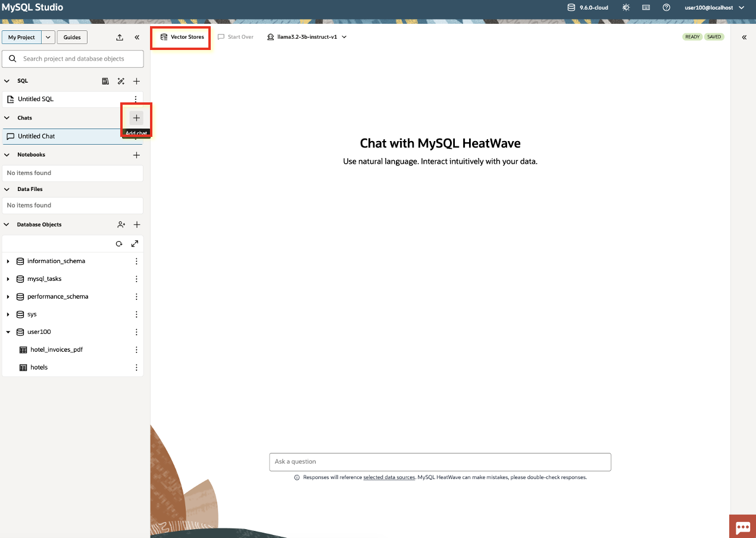Open the Guides tab
Image resolution: width=756 pixels, height=538 pixels.
click(x=72, y=37)
